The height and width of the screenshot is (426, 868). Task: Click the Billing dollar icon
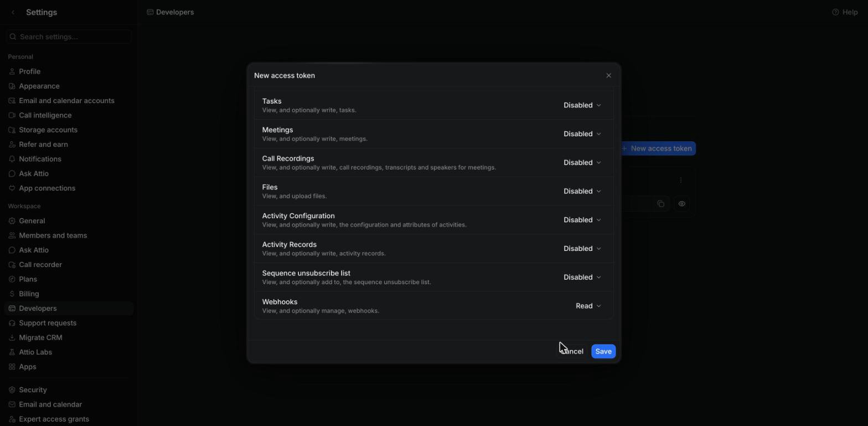12,294
